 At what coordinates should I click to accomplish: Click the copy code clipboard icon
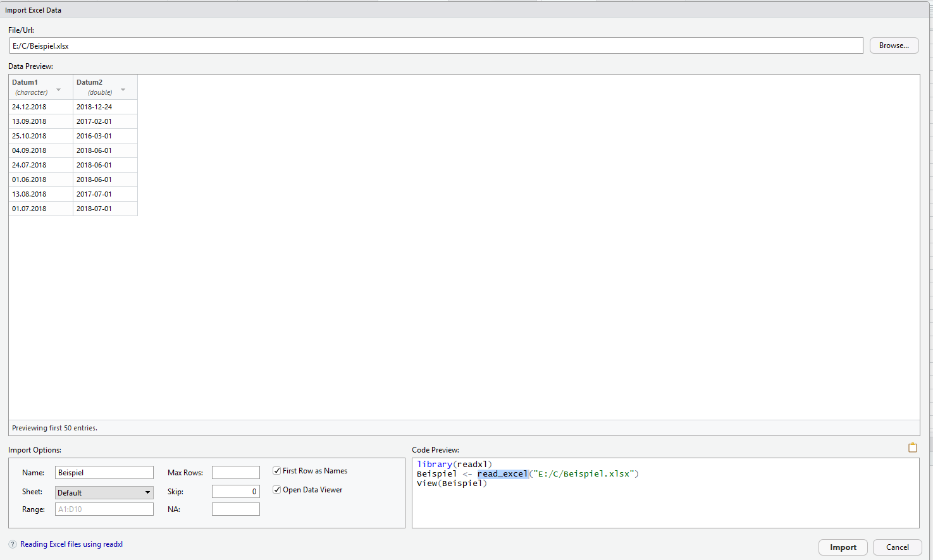[912, 447]
